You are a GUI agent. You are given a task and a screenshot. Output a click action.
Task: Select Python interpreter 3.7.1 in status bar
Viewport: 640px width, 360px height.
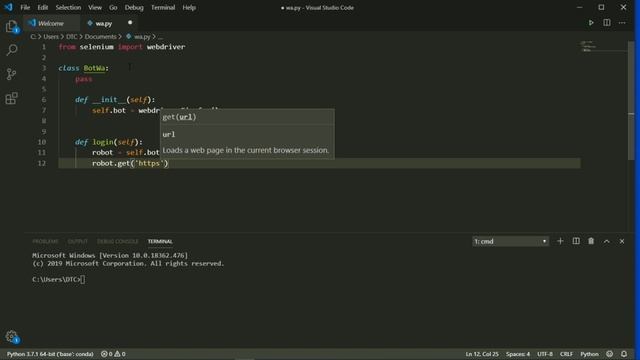[x=50, y=354]
